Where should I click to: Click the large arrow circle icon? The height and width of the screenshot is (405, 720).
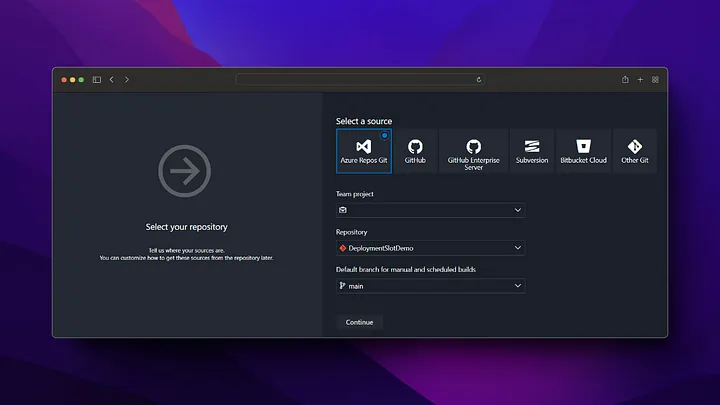click(185, 171)
